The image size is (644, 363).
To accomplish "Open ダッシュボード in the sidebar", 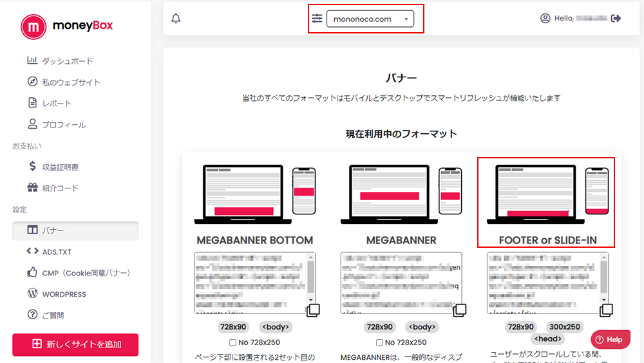I will (x=67, y=61).
